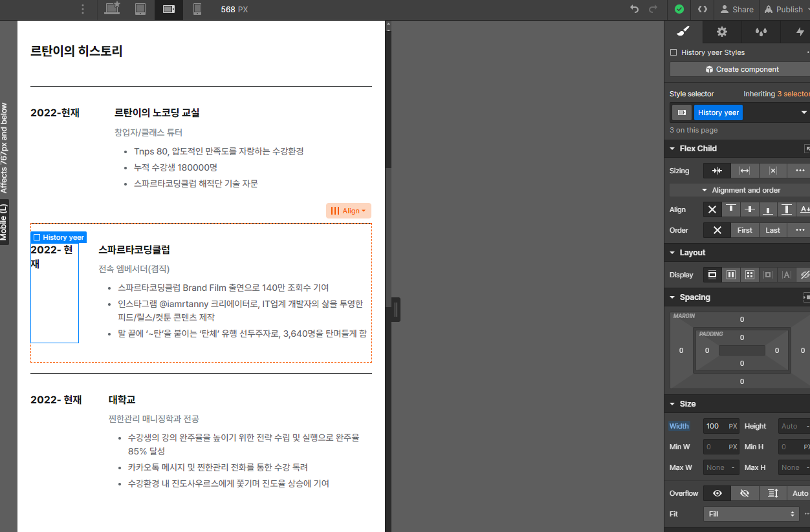Open the Interactions lightning tab

pyautogui.click(x=800, y=31)
